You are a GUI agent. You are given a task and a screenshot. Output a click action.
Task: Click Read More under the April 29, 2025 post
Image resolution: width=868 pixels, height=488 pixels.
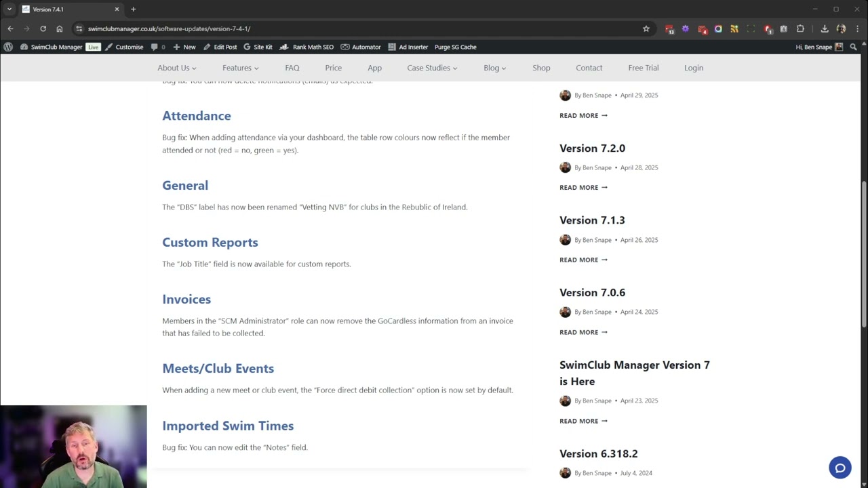point(583,115)
